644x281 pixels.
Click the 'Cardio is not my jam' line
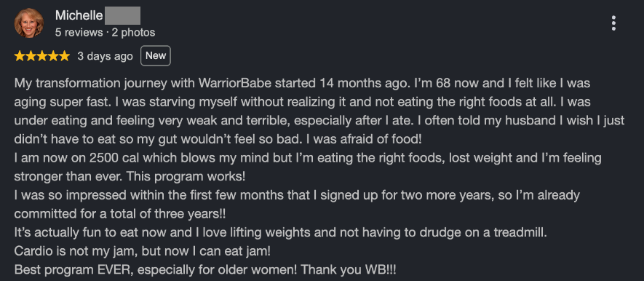coord(143,251)
